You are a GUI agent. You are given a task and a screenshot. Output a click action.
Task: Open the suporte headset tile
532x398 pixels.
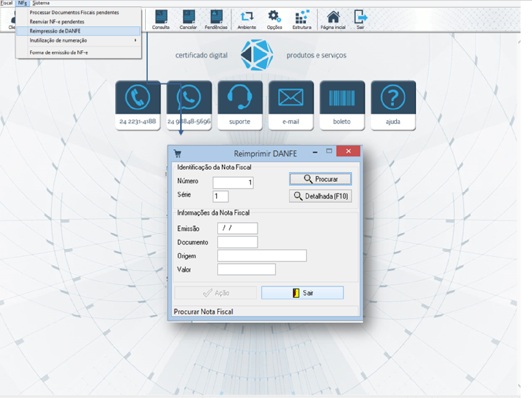click(x=240, y=105)
